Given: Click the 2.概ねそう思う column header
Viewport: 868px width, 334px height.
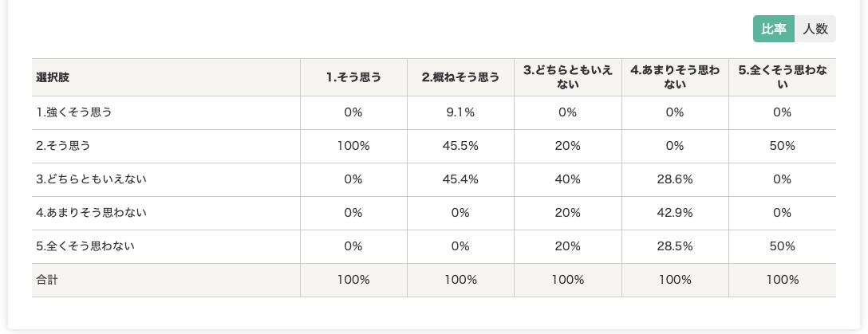Looking at the screenshot, I should pyautogui.click(x=460, y=77).
